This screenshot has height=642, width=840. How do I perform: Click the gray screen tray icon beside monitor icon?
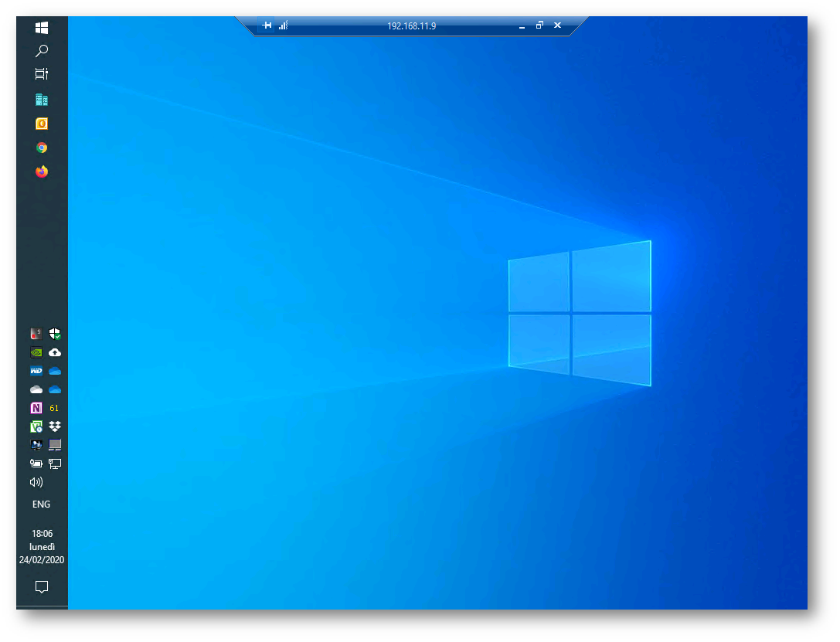pos(55,445)
